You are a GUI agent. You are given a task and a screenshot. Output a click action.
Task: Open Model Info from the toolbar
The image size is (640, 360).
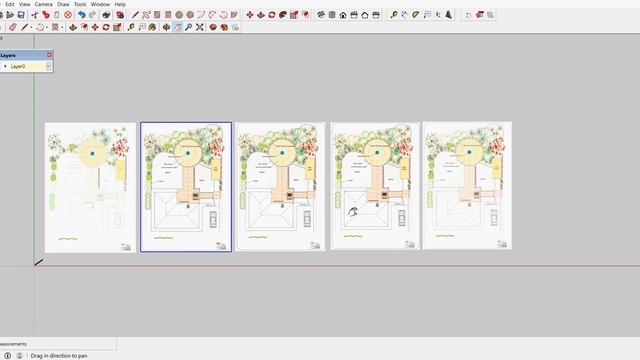pyautogui.click(x=120, y=15)
